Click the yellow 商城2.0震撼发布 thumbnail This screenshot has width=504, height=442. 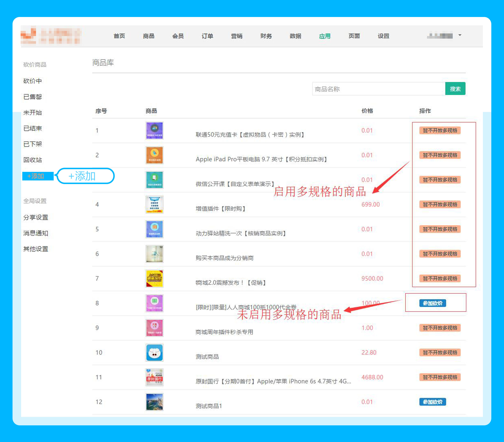click(154, 279)
